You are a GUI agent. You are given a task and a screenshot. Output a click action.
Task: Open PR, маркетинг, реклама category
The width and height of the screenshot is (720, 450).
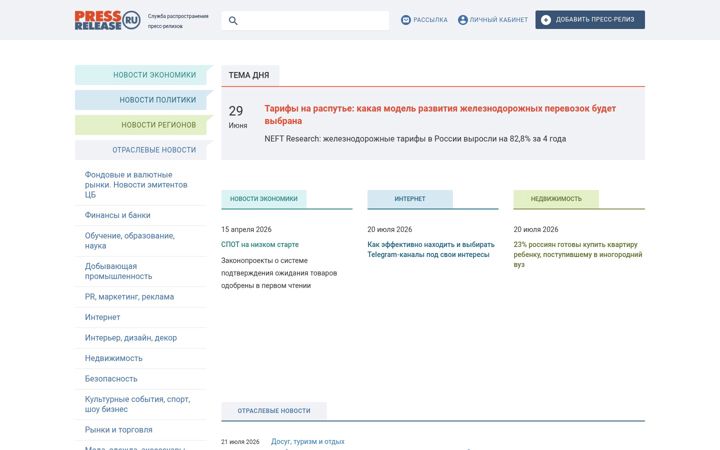click(129, 297)
